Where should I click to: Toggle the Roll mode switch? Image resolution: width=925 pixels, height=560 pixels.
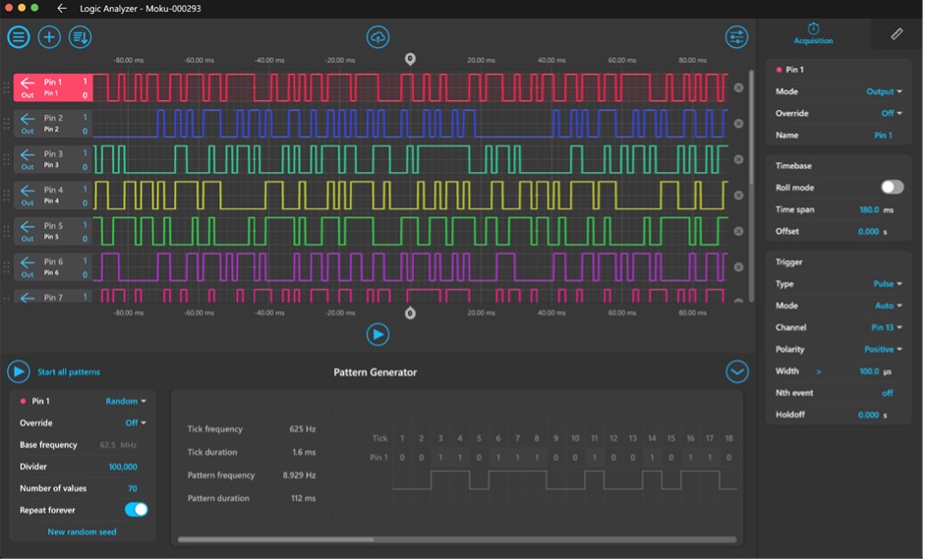tap(892, 187)
